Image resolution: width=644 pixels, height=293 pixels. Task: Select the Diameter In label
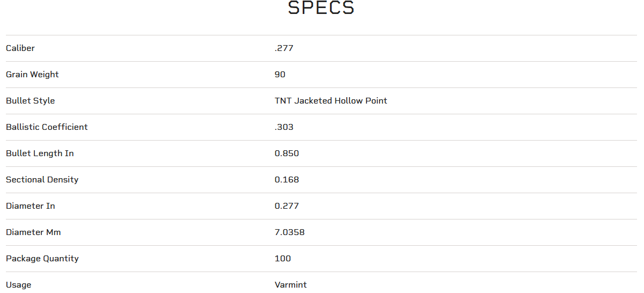click(x=30, y=206)
